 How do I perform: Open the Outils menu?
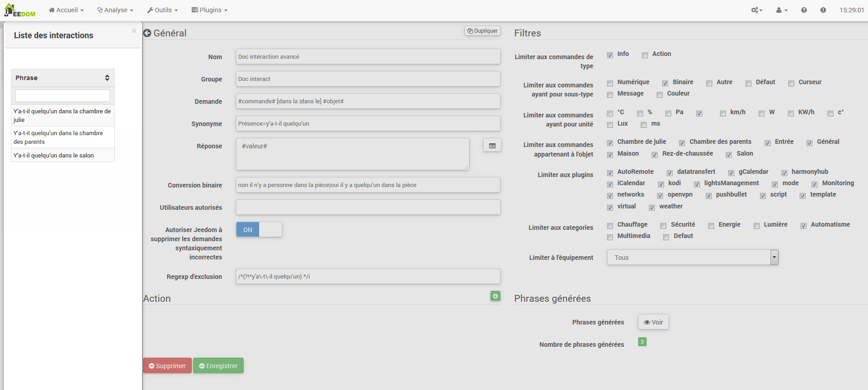163,10
